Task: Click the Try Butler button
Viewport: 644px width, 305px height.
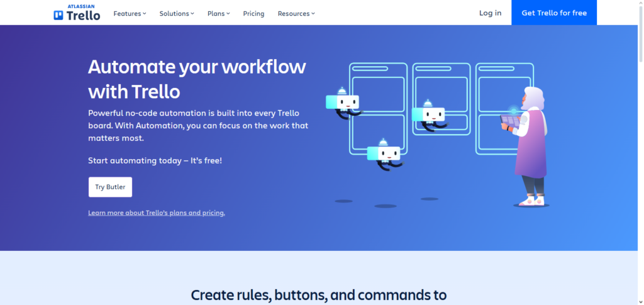Action: click(110, 187)
